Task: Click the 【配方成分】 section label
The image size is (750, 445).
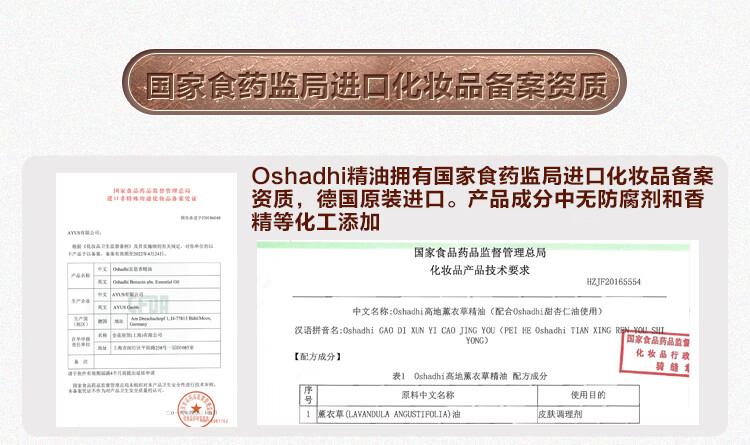Action: point(317,356)
